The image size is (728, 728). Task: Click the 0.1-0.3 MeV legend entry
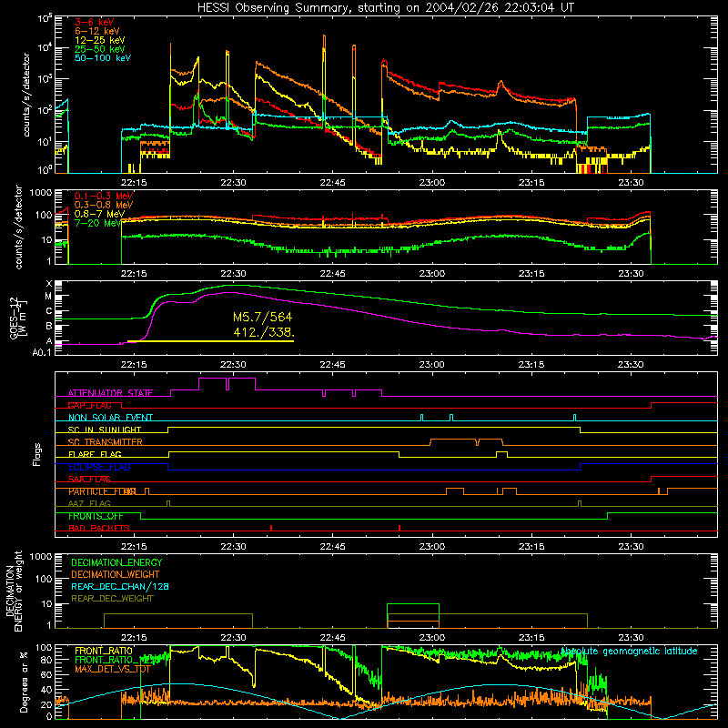click(x=104, y=196)
